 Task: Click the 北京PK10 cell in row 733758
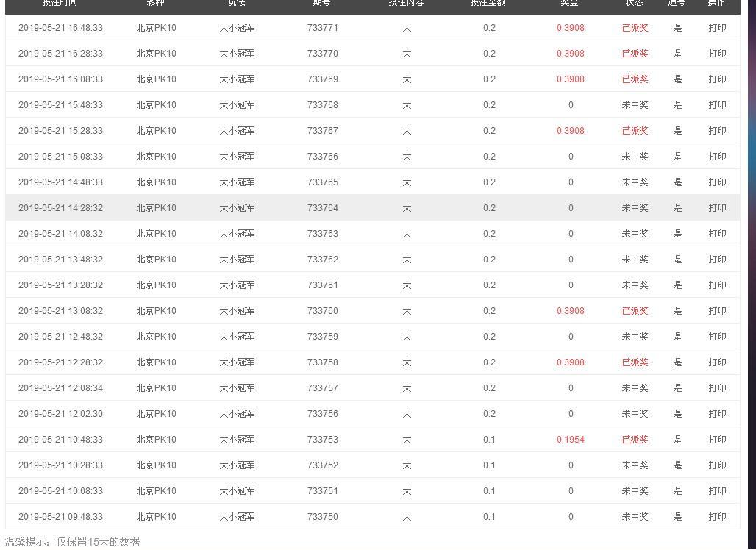point(156,362)
